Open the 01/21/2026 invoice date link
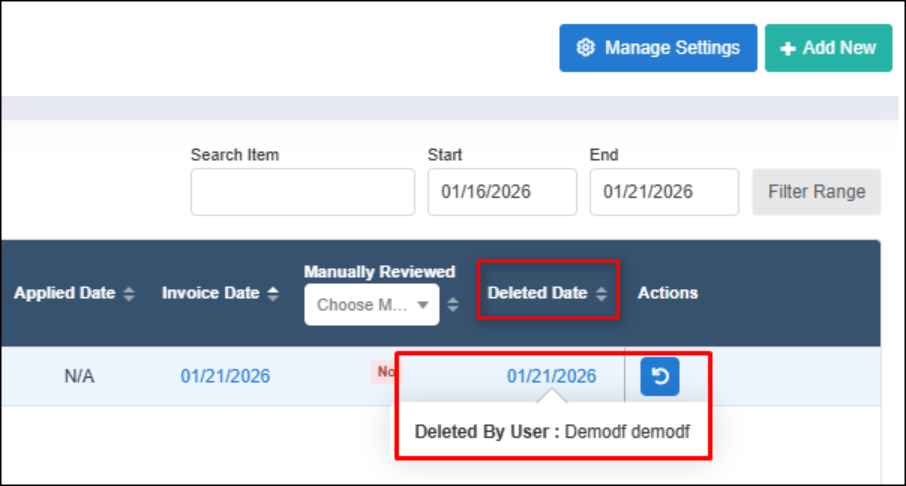 point(225,376)
